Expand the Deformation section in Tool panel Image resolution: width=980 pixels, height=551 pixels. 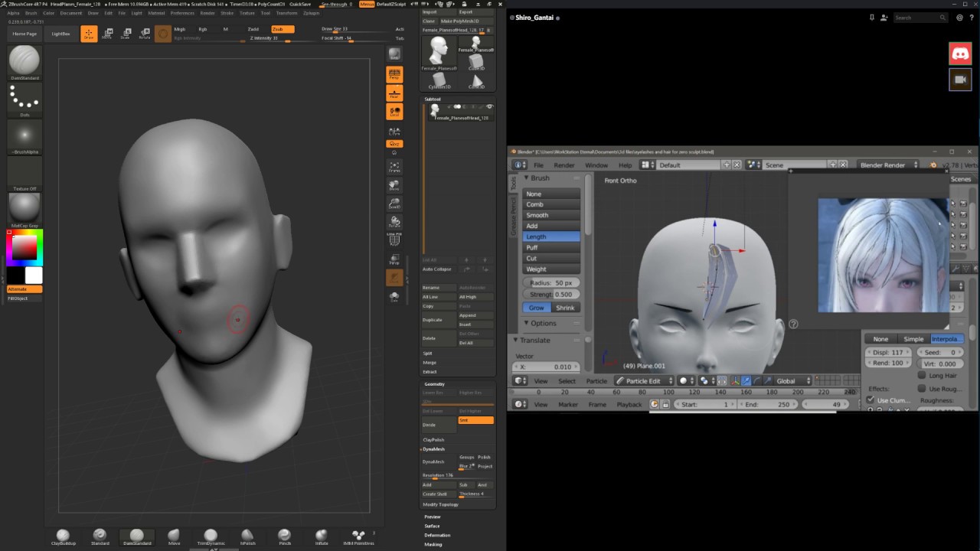click(437, 535)
